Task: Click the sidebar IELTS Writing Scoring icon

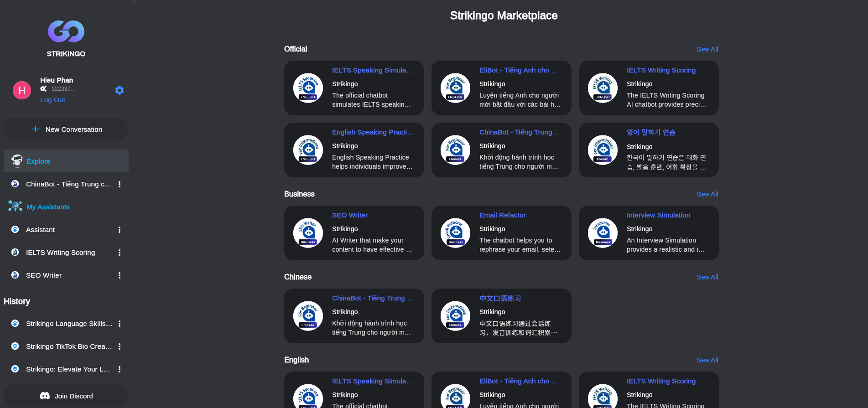Action: [x=15, y=252]
